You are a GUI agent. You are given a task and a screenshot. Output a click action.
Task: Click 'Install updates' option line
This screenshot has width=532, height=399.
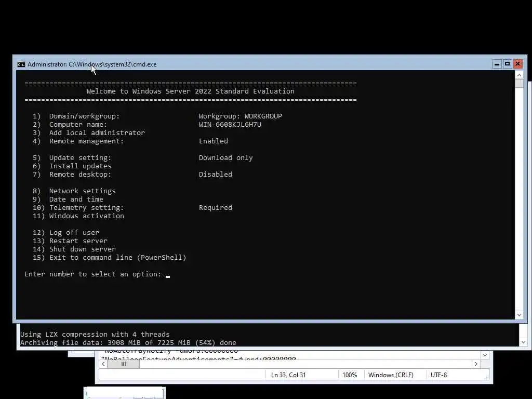click(x=72, y=166)
